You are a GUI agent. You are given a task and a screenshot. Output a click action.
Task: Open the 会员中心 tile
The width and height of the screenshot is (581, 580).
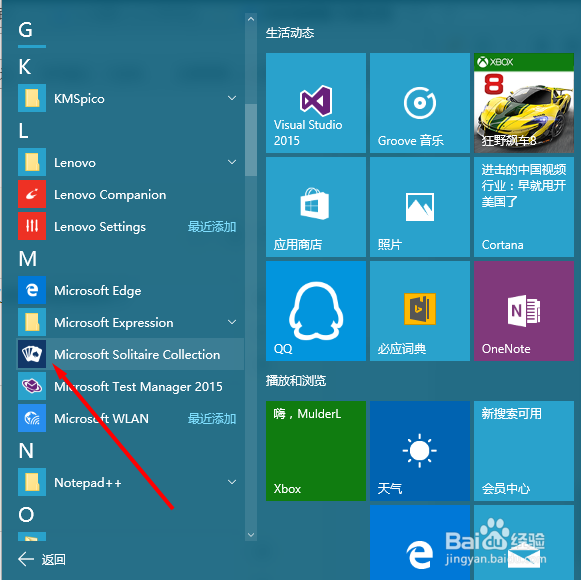(x=524, y=451)
